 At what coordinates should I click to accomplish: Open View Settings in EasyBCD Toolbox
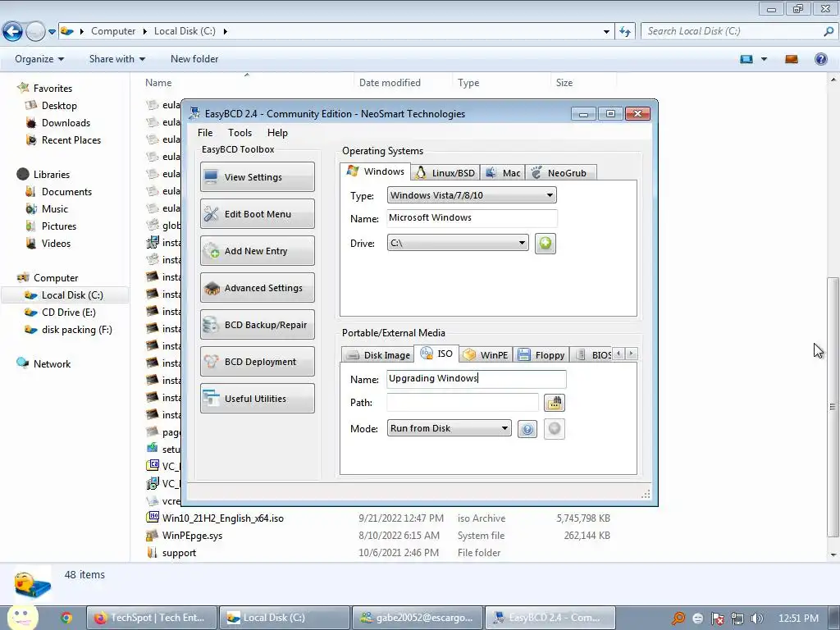click(x=257, y=177)
